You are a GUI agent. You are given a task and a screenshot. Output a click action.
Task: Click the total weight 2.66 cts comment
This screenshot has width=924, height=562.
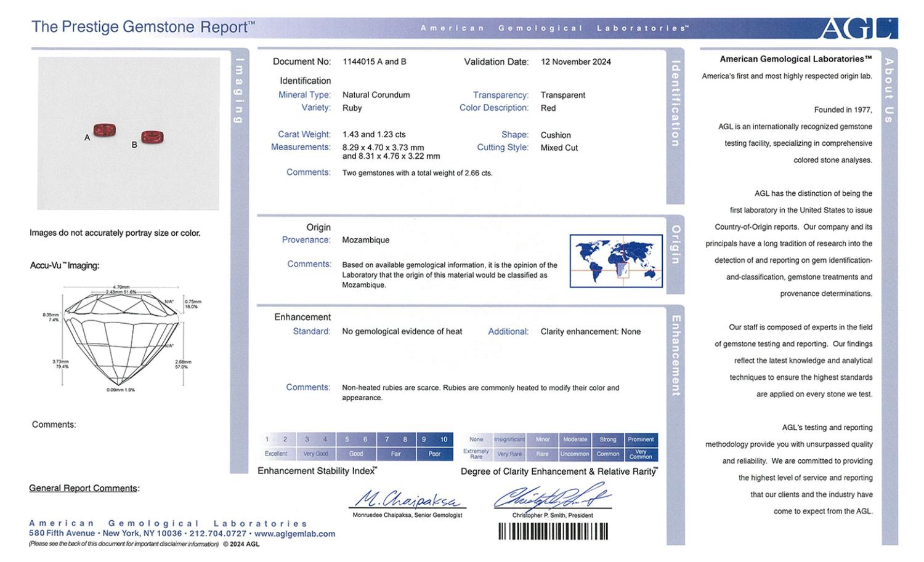(418, 173)
